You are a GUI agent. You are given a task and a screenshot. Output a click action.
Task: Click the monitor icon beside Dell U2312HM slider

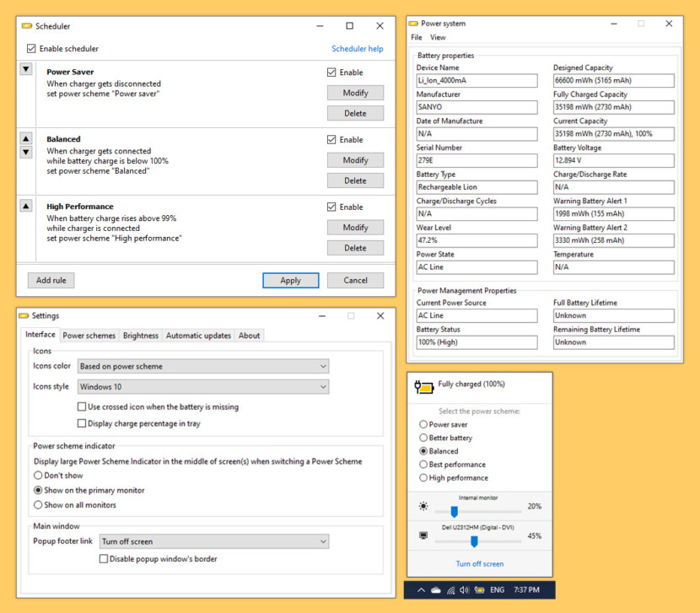point(423,535)
